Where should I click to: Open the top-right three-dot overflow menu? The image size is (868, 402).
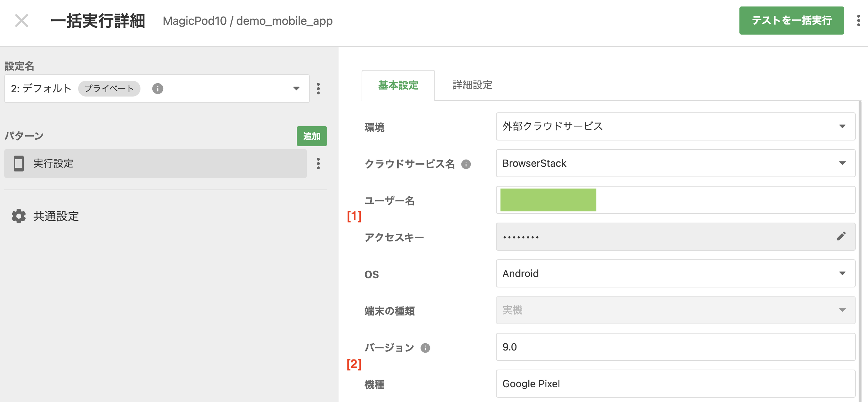point(859,21)
